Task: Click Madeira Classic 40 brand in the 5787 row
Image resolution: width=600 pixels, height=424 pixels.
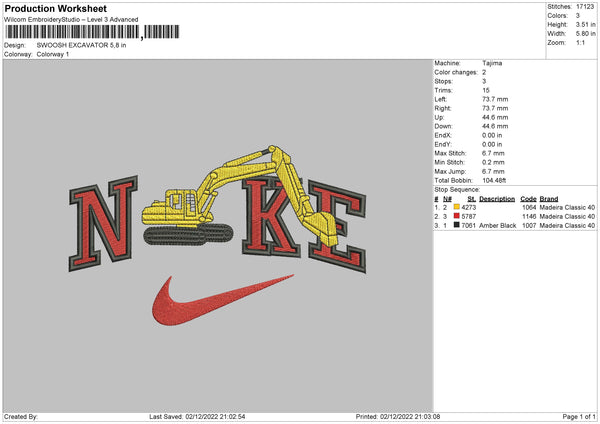Action: 567,217
